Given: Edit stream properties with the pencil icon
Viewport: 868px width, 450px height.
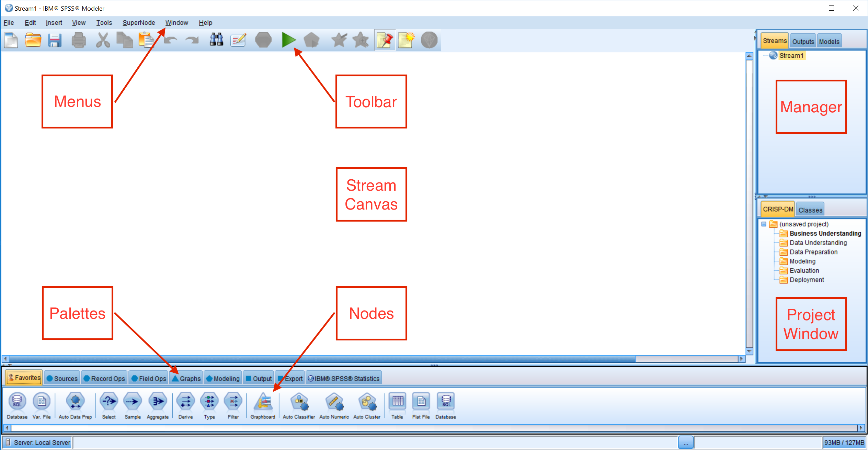Looking at the screenshot, I should [x=238, y=40].
